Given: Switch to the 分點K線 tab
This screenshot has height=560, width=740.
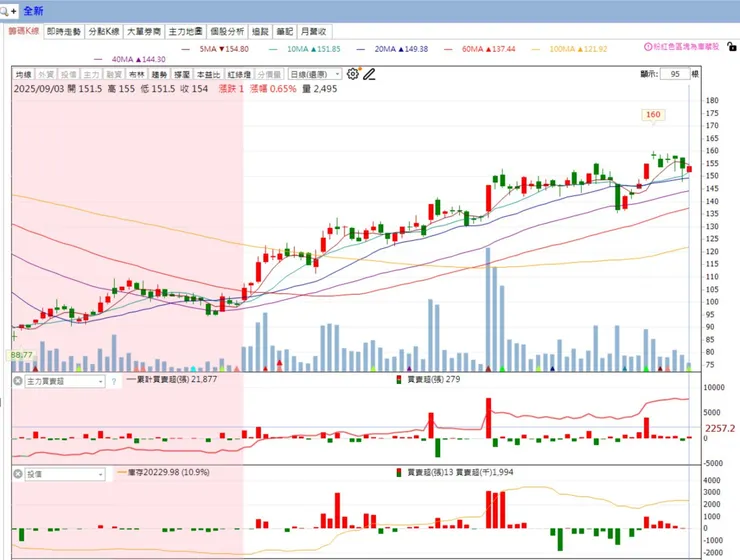Looking at the screenshot, I should click(104, 32).
